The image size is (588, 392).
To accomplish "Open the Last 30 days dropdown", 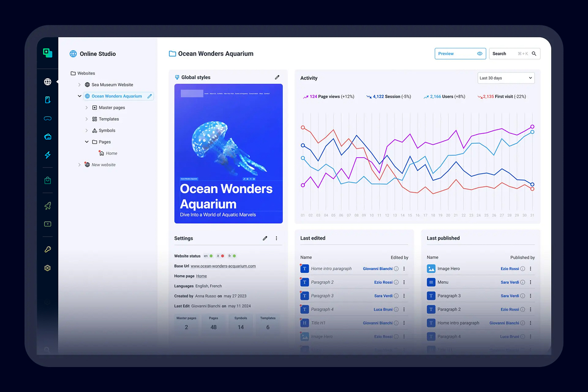I will [506, 78].
